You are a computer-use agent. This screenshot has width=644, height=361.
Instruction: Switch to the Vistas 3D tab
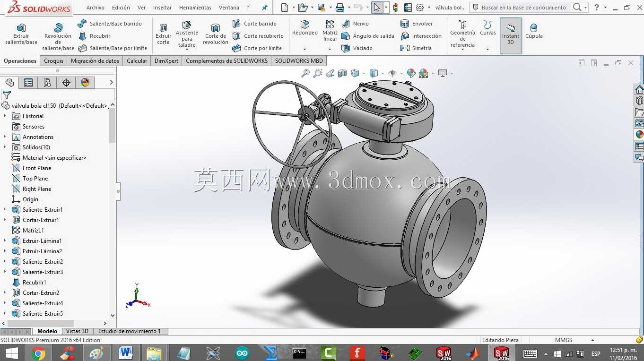point(77,331)
